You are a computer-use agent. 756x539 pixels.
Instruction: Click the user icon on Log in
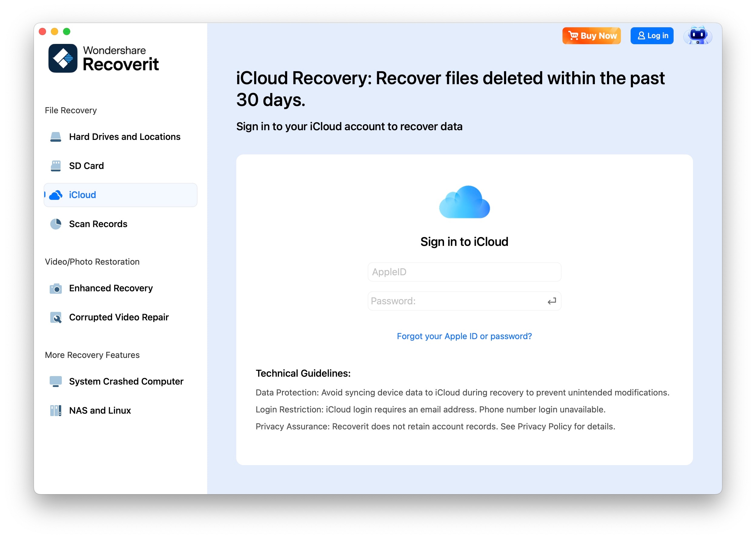(x=641, y=35)
